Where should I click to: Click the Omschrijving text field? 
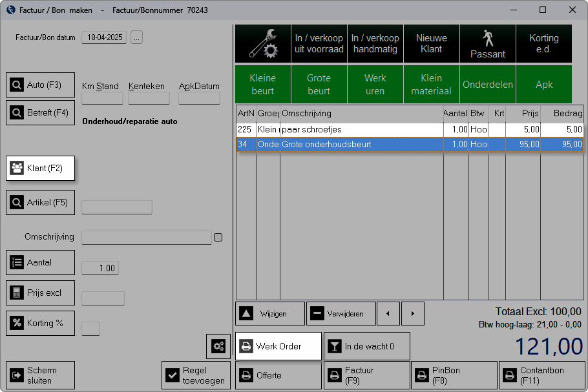(147, 238)
